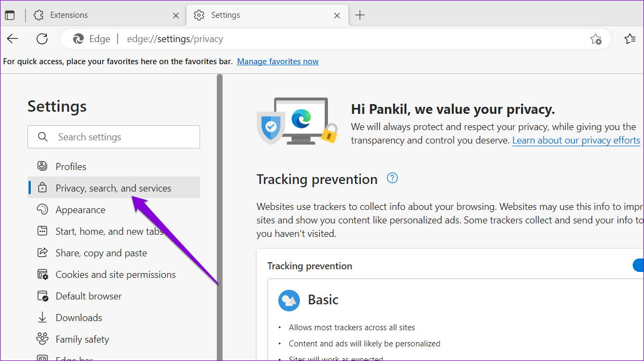
Task: Click Manage favorites now link
Action: coord(278,62)
